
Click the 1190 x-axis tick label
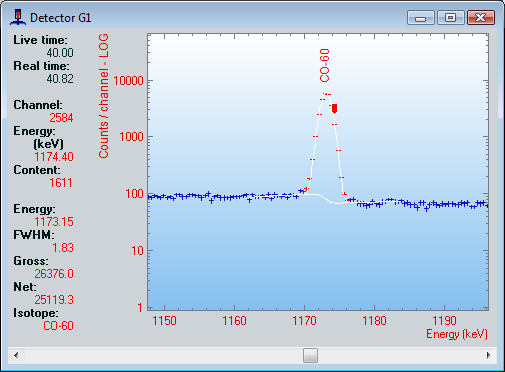point(444,321)
